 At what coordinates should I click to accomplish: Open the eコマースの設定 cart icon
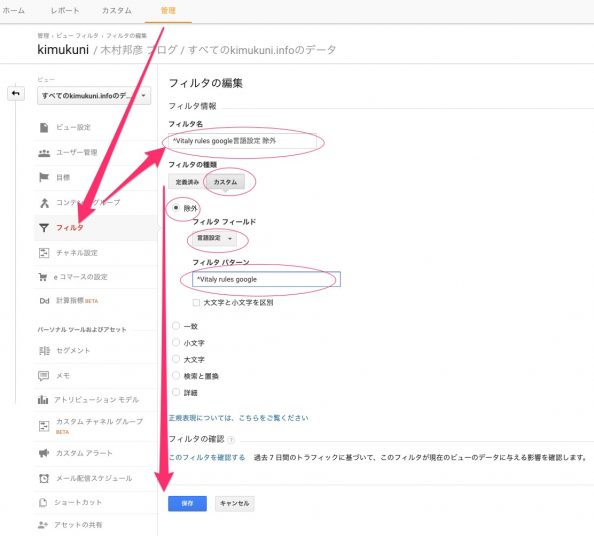click(x=42, y=277)
